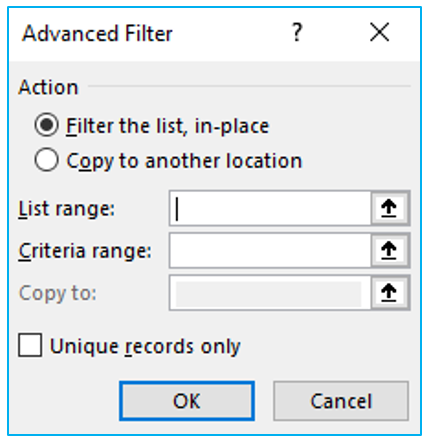Click the List range label
The height and width of the screenshot is (444, 429).
point(66,209)
